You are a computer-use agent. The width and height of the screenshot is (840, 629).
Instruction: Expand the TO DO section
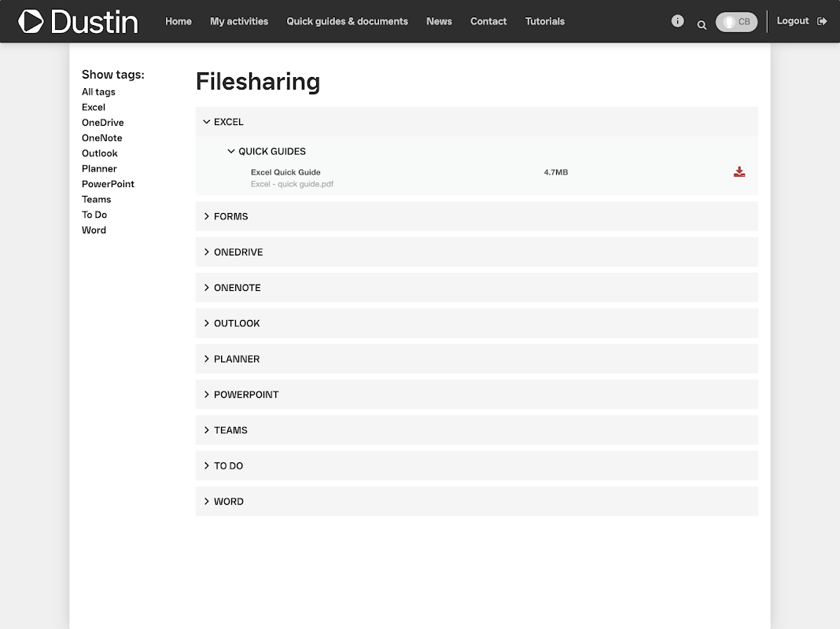point(477,465)
